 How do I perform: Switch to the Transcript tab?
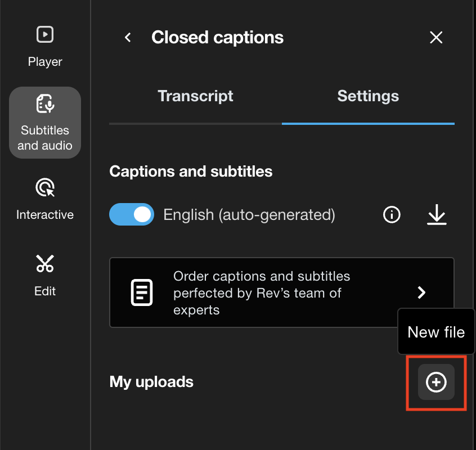[195, 96]
